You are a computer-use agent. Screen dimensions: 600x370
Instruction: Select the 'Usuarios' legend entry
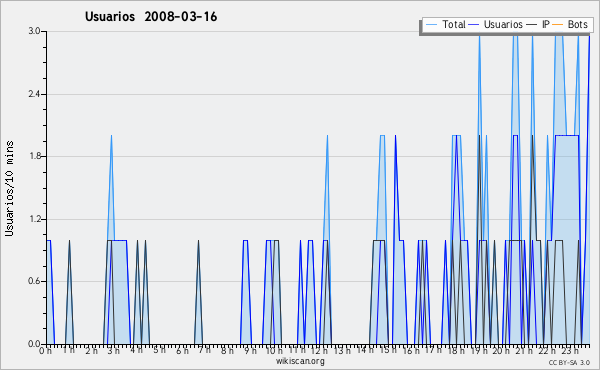[503, 24]
